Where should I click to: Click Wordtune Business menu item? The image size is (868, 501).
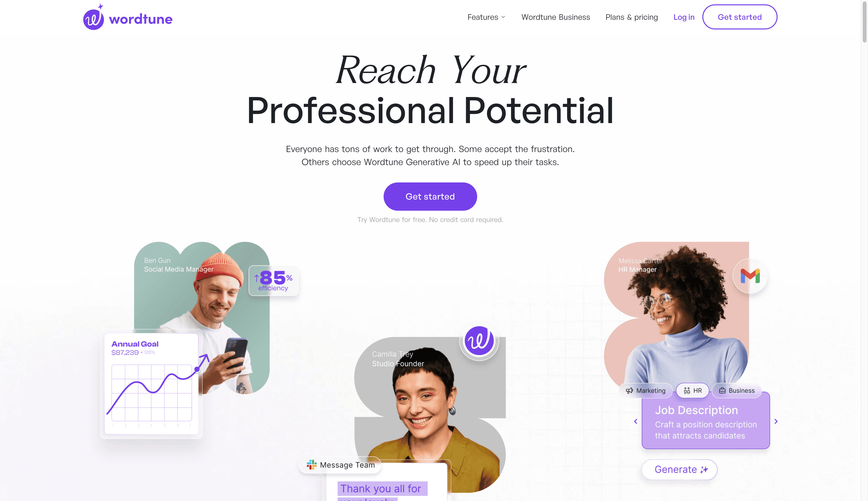[556, 17]
